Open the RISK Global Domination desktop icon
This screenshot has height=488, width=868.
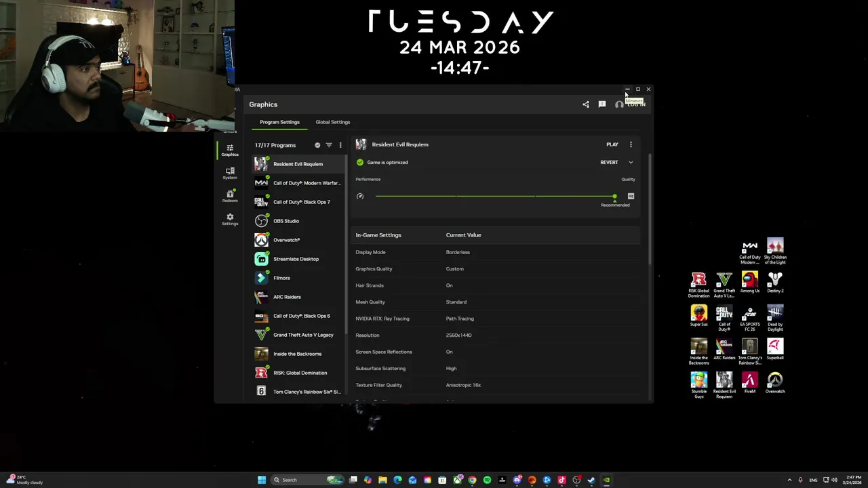click(699, 285)
